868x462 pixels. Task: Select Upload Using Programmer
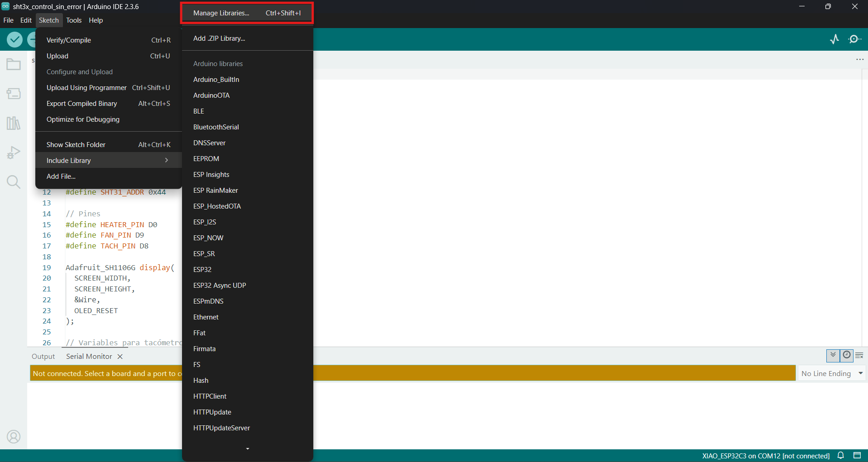coord(109,88)
